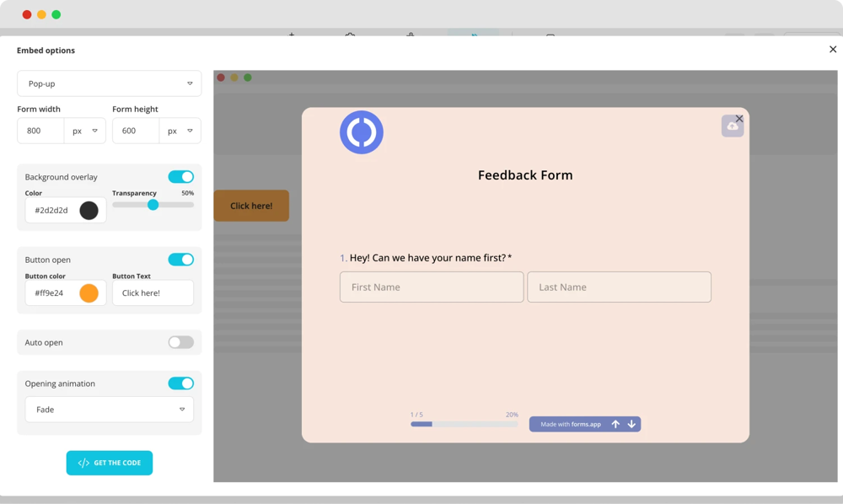Click the dark background overlay color circle
The height and width of the screenshot is (504, 843).
point(89,210)
